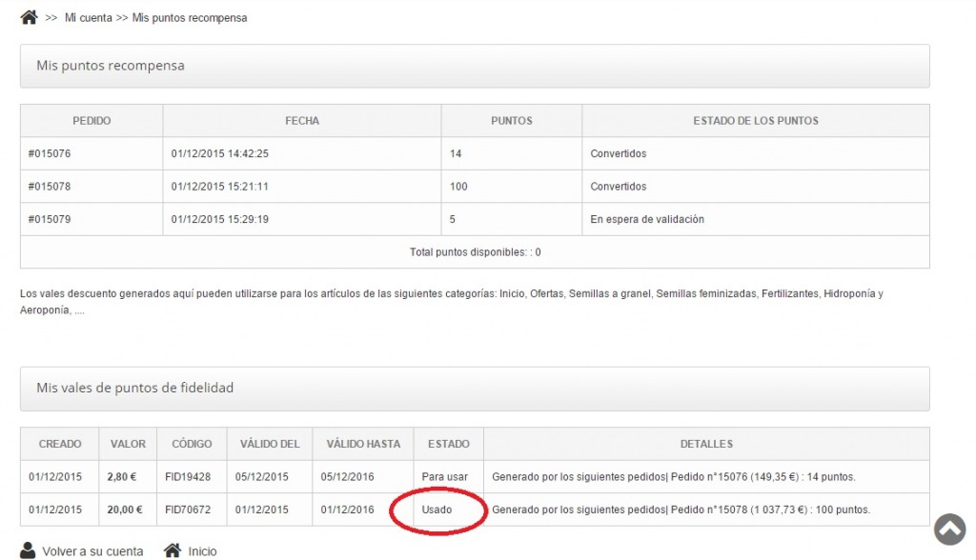Click date 01/12/2015 15:29:19

[220, 220]
